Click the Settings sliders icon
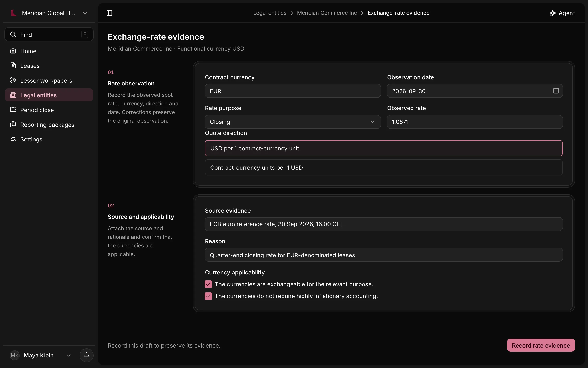Image resolution: width=588 pixels, height=368 pixels. coord(13,139)
